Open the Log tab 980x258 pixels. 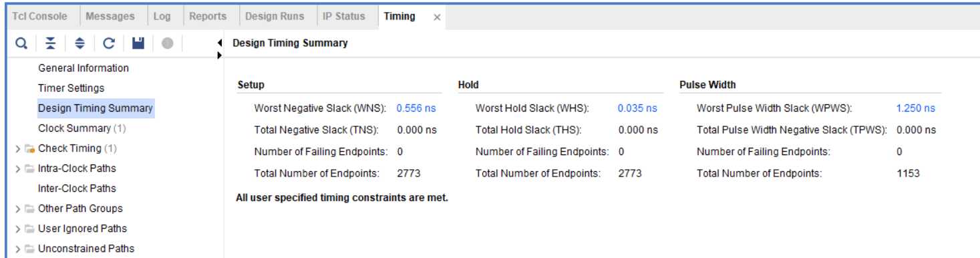(x=162, y=17)
